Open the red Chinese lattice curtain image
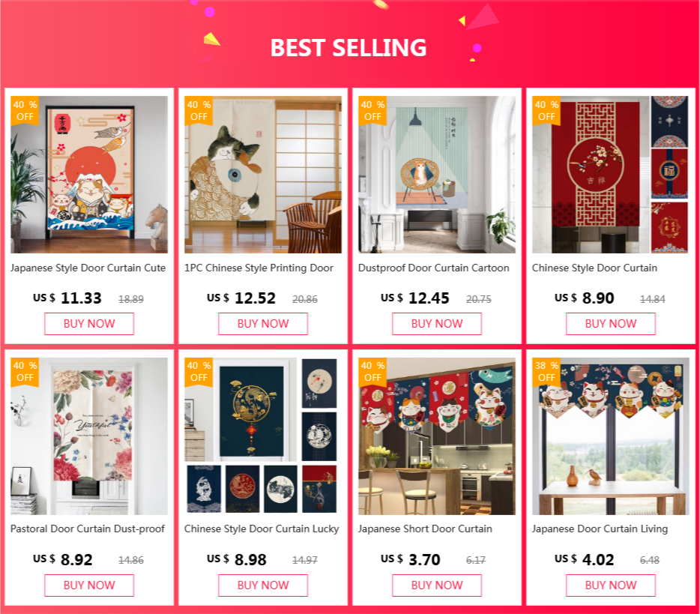Viewport: 700px width, 614px height. pyautogui.click(x=610, y=175)
